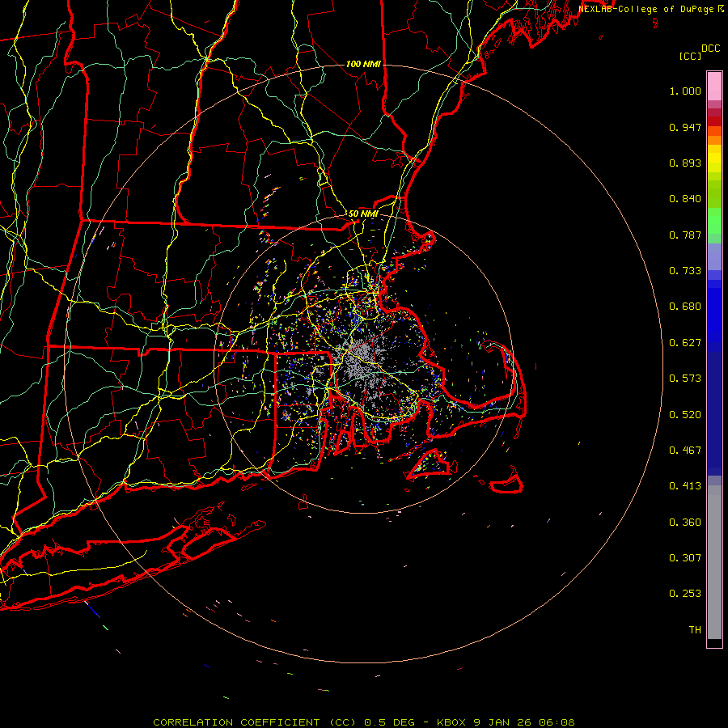This screenshot has height=728, width=728.
Task: Click the 0.467 scale value label
Action: (685, 451)
